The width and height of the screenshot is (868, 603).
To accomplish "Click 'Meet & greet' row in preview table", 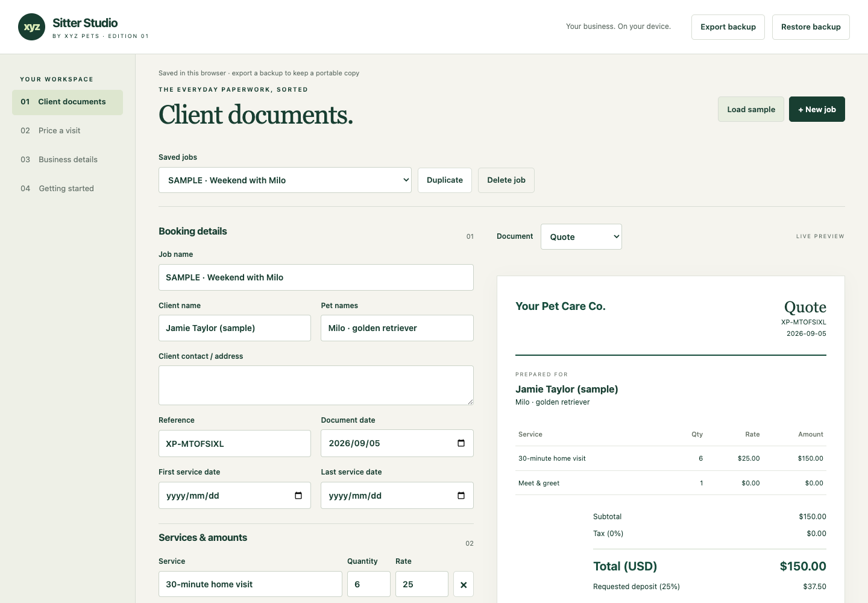I will coord(671,483).
